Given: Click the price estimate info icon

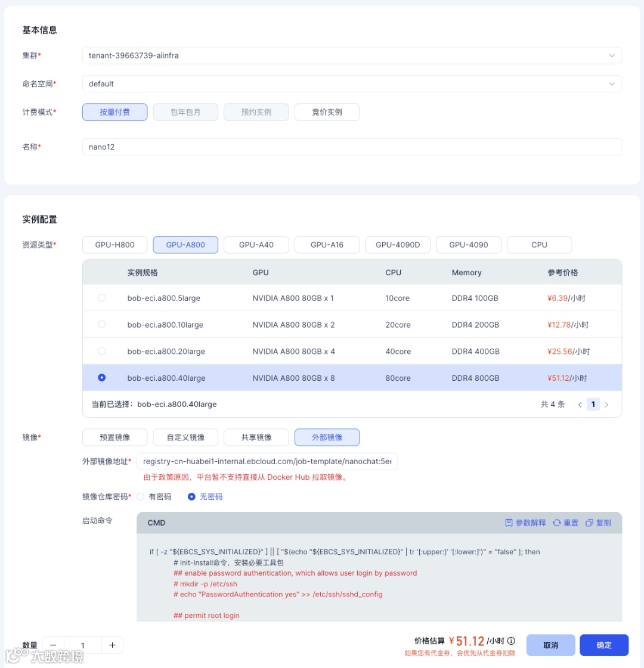Looking at the screenshot, I should 512,641.
